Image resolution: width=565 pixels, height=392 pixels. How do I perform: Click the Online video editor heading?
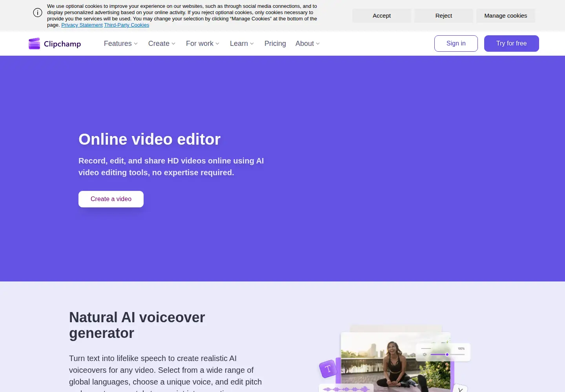(149, 139)
